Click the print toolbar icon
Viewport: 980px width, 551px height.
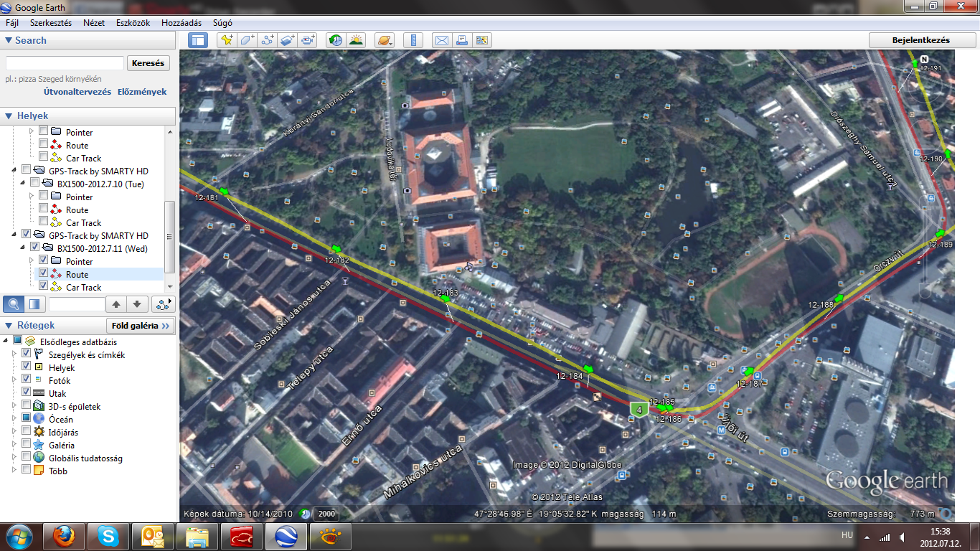(x=462, y=40)
